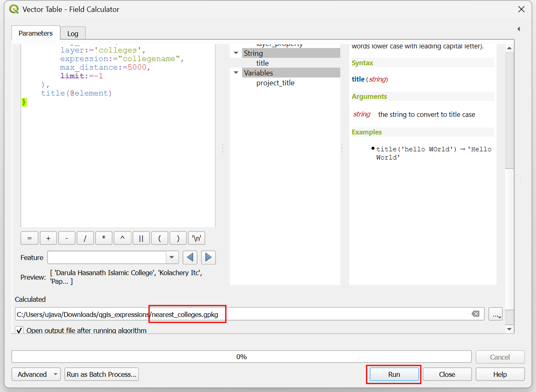The image size is (536, 392).
Task: Click the parameters panel up scroll arrow
Action: tap(509, 48)
